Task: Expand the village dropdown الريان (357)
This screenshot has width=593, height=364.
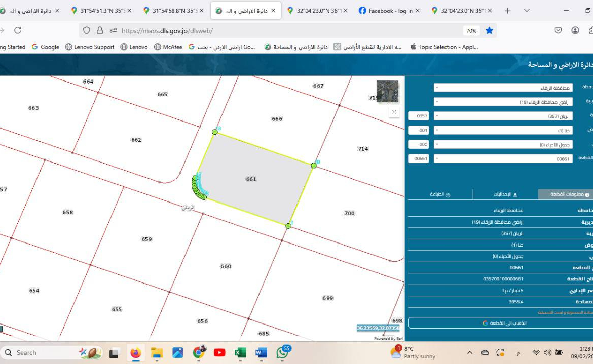Action: (x=503, y=116)
